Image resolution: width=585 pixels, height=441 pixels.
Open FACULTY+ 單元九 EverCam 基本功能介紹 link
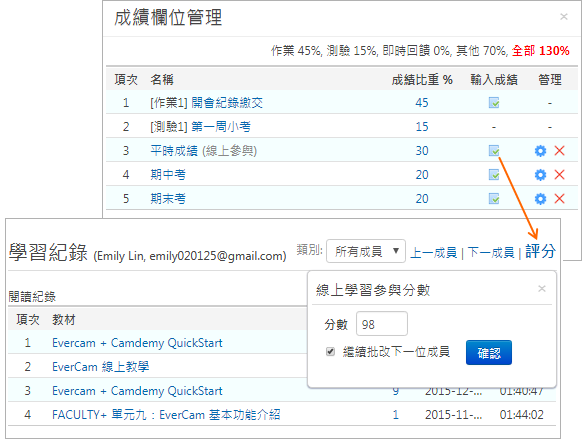pos(166,415)
